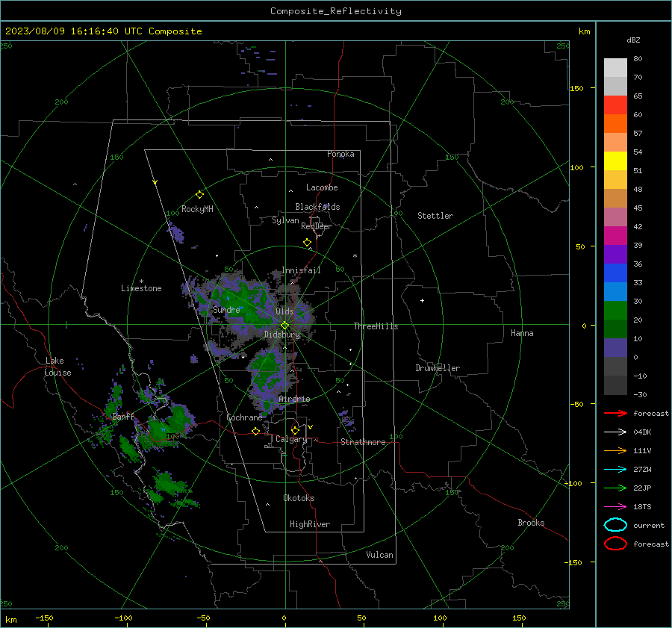The width and height of the screenshot is (672, 628).
Task: Click the Strathmore town label
Action: 363,442
